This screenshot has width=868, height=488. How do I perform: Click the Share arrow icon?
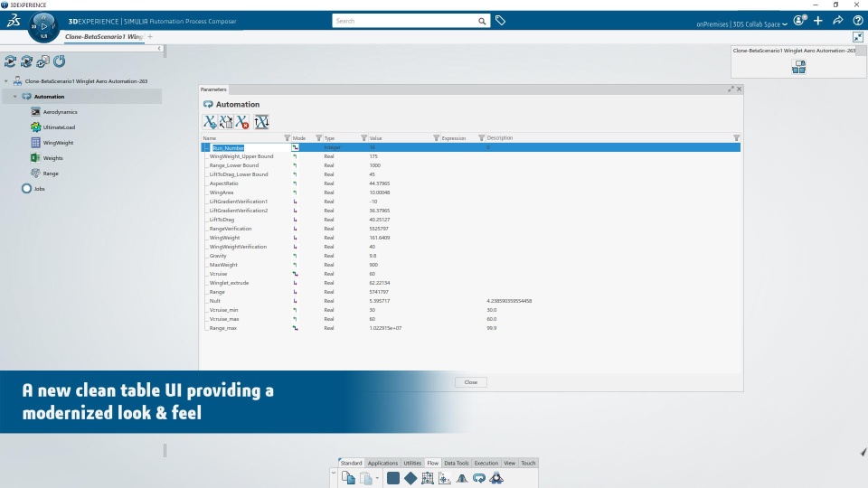point(838,21)
